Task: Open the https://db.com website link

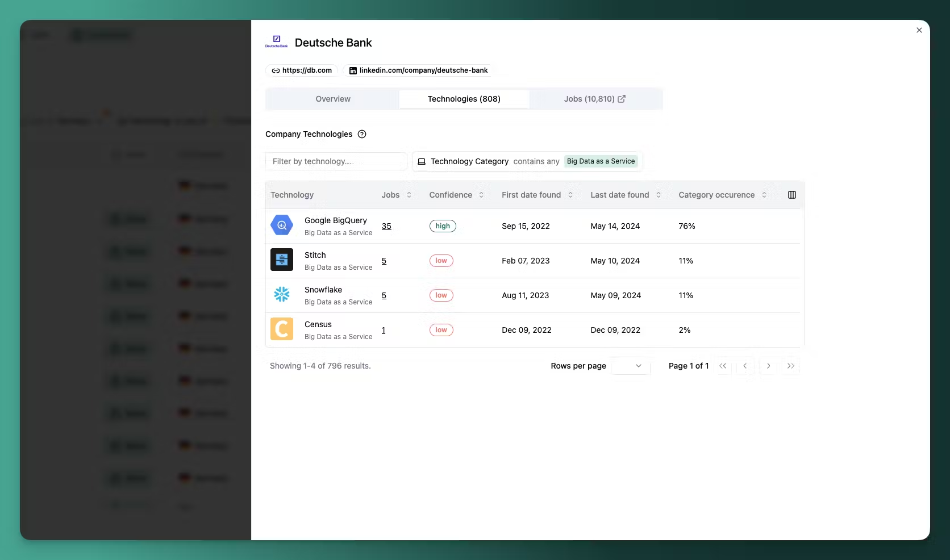Action: click(x=302, y=70)
